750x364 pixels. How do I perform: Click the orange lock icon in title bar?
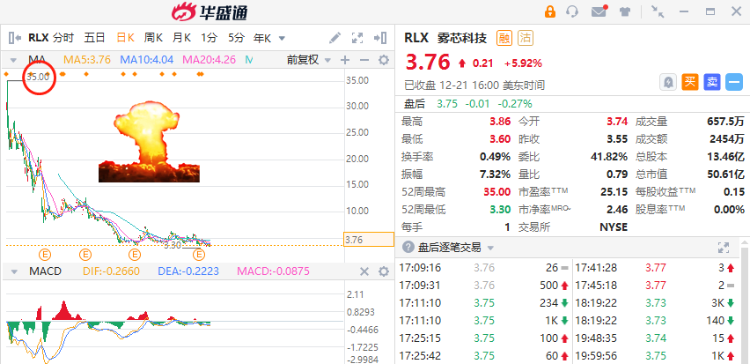550,11
